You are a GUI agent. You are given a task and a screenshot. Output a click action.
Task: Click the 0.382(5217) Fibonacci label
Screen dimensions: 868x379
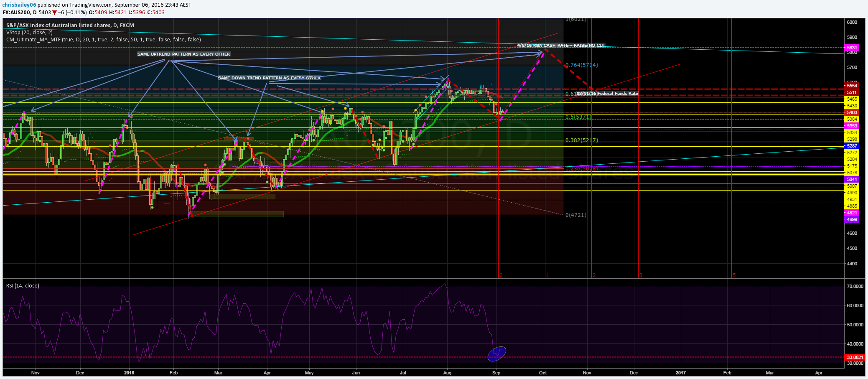click(582, 140)
